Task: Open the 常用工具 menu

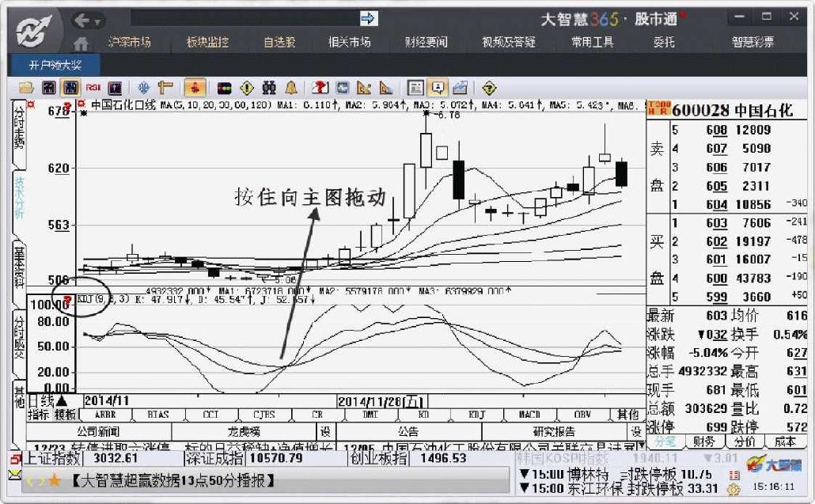Action: pos(593,42)
